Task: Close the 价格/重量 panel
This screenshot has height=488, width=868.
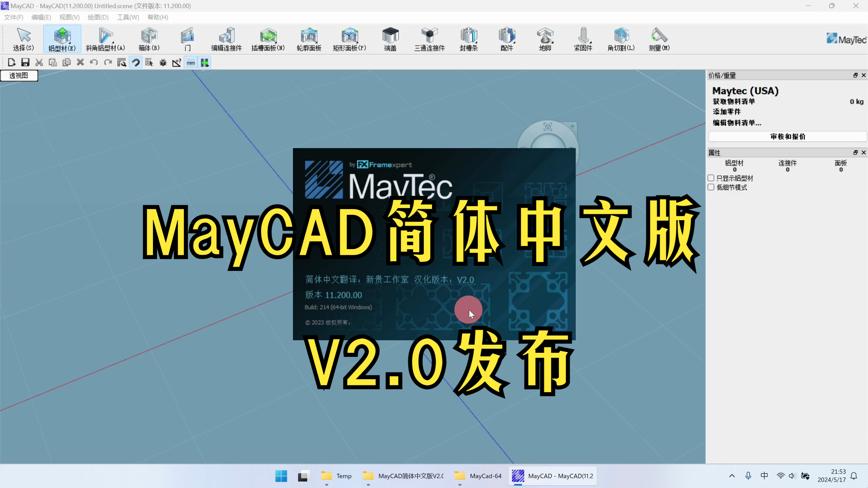Action: coord(864,75)
